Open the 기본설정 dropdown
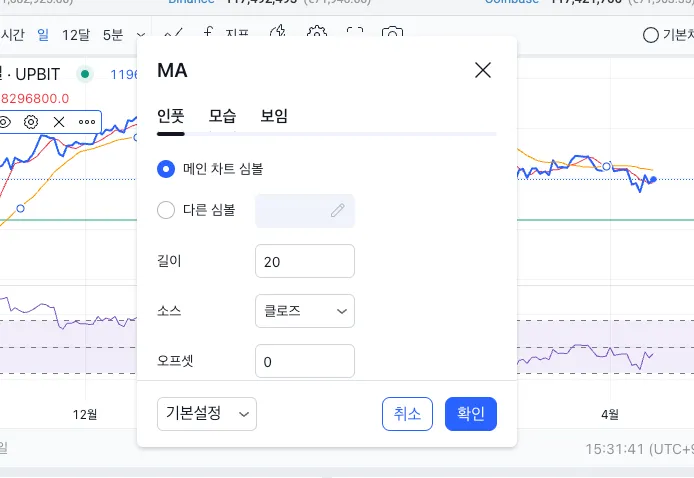This screenshot has width=694, height=478. (x=207, y=414)
